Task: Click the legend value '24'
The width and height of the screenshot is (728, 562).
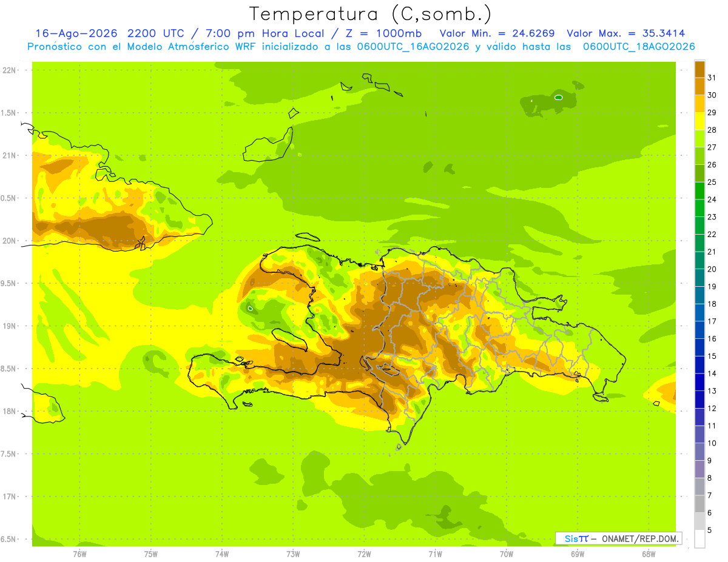Action: tap(712, 199)
